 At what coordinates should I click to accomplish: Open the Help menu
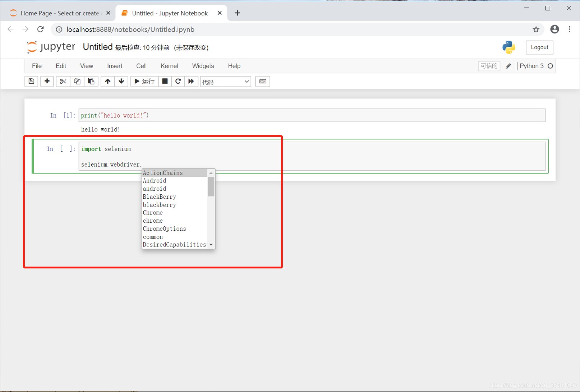234,66
